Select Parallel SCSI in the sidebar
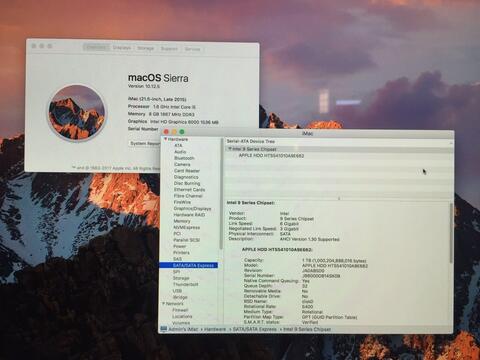Viewport: 480px width, 360px height. [186, 240]
